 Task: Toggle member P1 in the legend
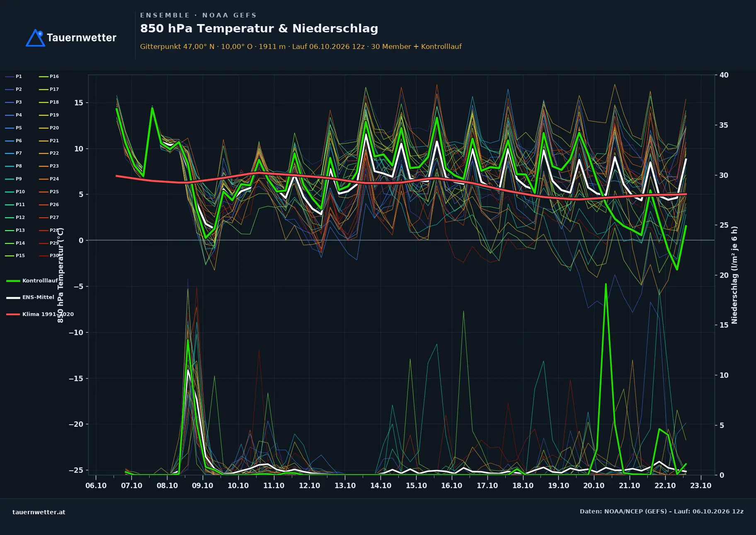tap(13, 76)
